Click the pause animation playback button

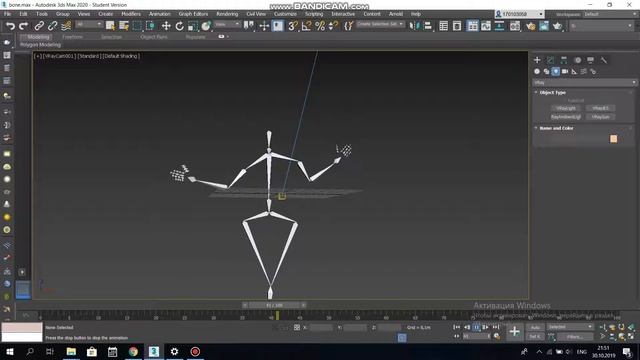click(476, 327)
